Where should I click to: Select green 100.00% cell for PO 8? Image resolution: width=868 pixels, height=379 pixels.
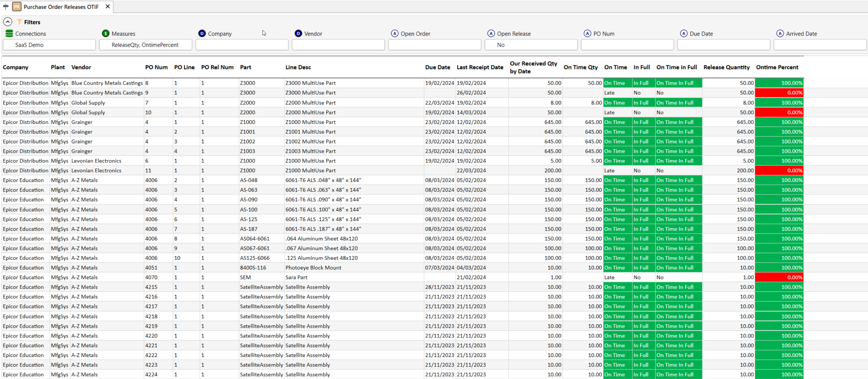tap(779, 83)
